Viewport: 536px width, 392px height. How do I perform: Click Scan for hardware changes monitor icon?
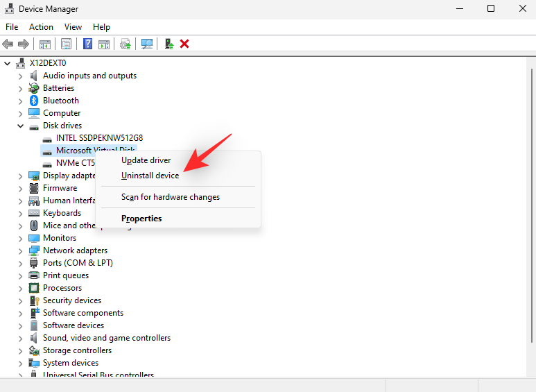tap(147, 44)
